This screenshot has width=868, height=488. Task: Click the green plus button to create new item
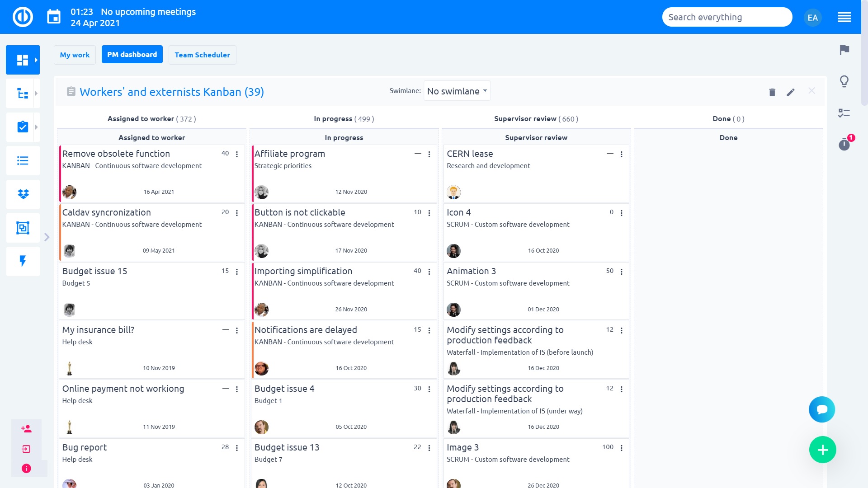[x=822, y=450]
